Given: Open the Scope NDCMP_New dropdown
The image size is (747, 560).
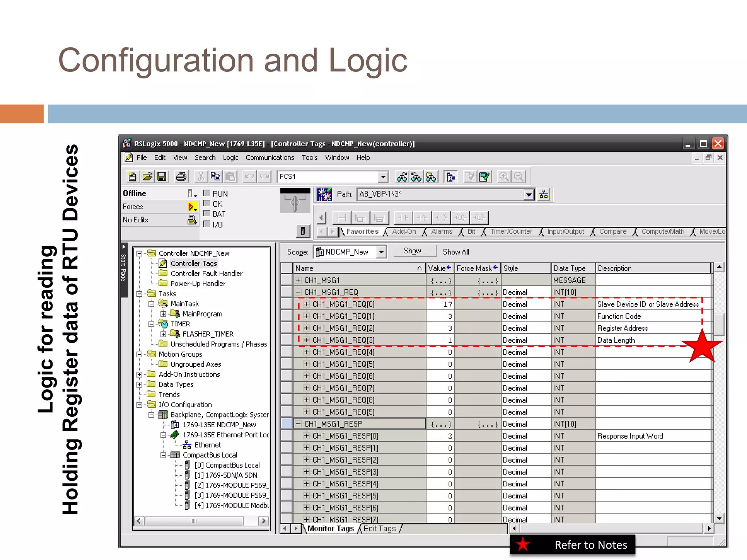Looking at the screenshot, I should point(381,252).
